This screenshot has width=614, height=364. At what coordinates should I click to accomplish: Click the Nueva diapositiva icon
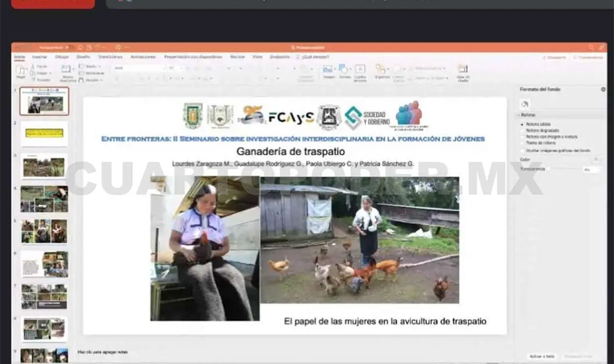point(67,70)
